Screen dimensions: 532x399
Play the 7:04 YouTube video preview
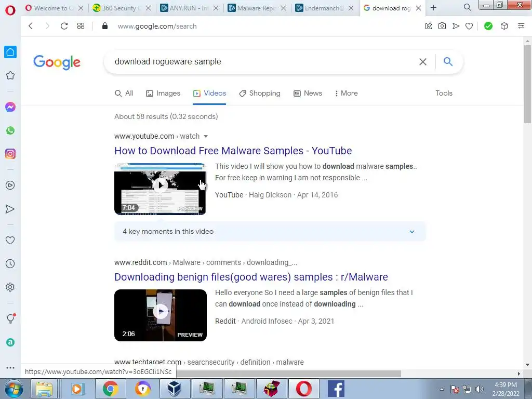[160, 189]
